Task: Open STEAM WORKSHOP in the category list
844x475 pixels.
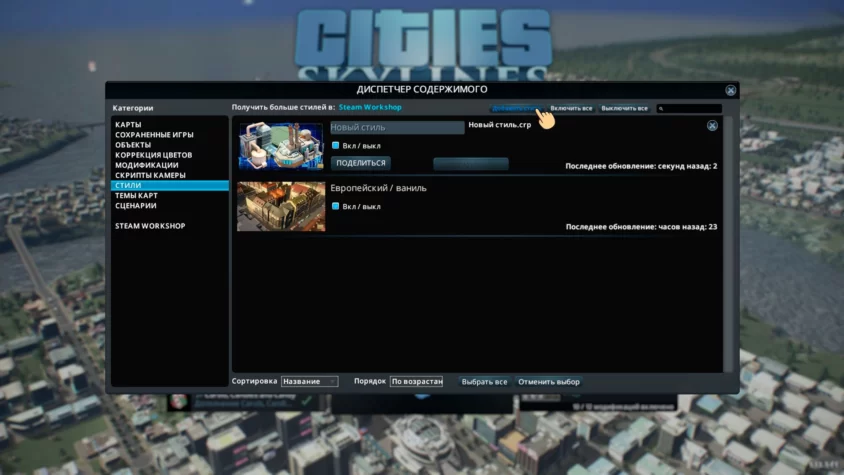Action: (150, 226)
